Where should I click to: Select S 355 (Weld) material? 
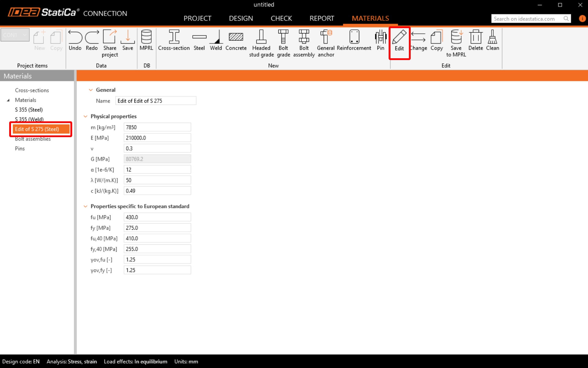[x=29, y=119]
